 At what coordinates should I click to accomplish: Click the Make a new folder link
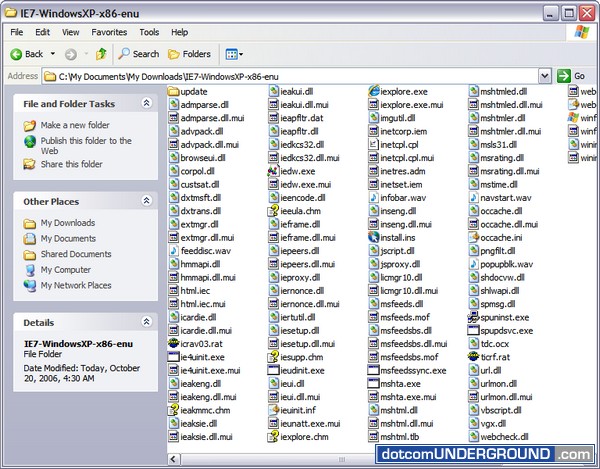(76, 125)
